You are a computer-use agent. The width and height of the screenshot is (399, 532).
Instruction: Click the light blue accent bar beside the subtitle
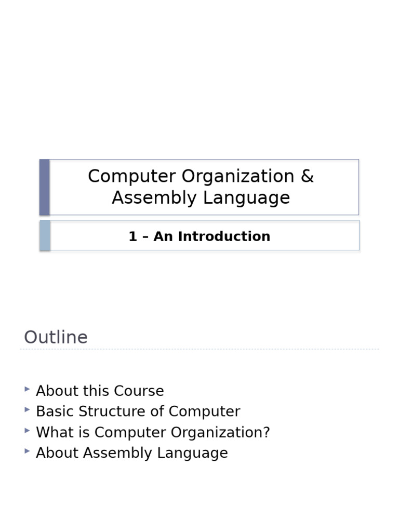point(45,235)
